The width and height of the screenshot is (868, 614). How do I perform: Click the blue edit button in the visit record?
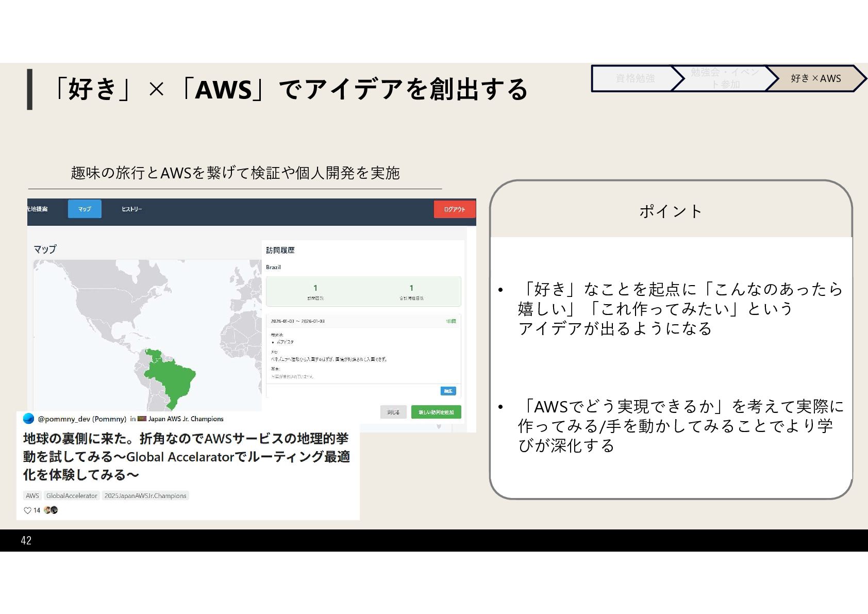[448, 391]
